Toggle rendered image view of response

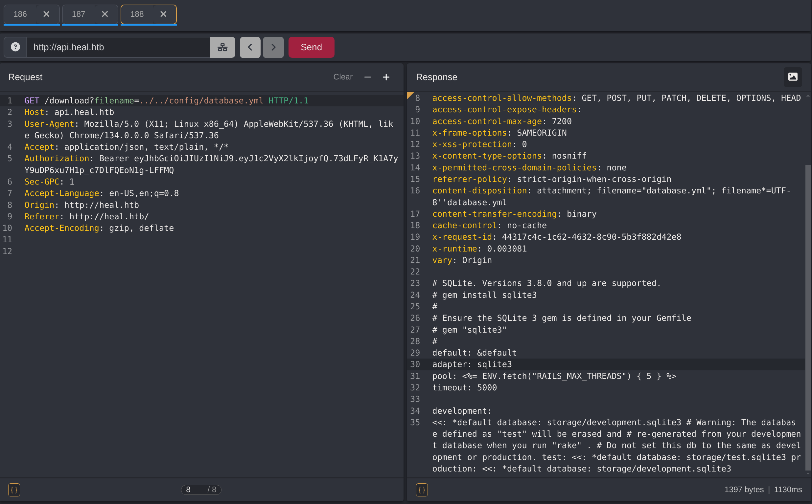pos(793,77)
